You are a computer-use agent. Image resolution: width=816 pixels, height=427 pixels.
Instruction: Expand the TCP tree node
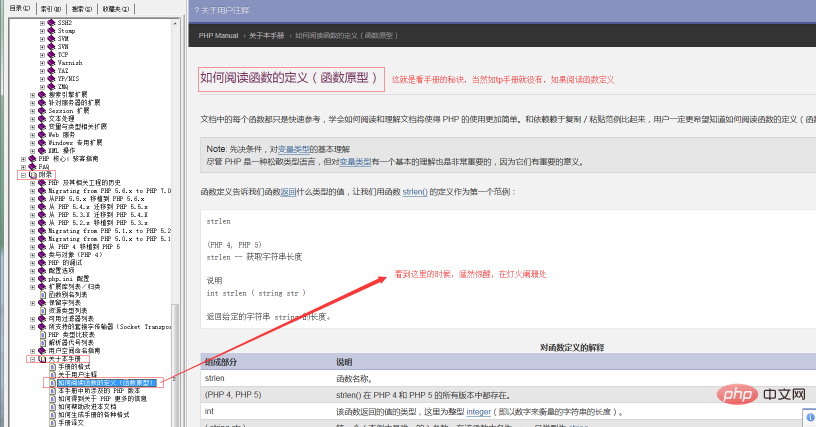[42, 55]
